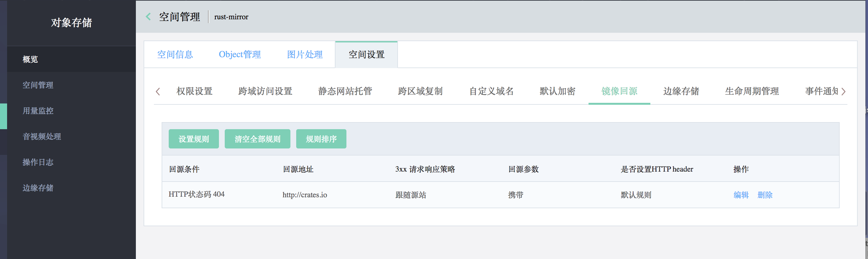
Task: Open 边缘存储 in the sidebar
Action: [71, 188]
